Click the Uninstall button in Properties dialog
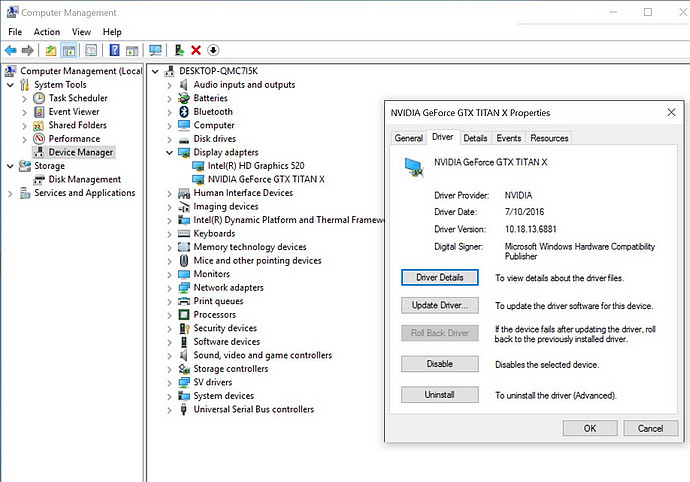 [440, 395]
